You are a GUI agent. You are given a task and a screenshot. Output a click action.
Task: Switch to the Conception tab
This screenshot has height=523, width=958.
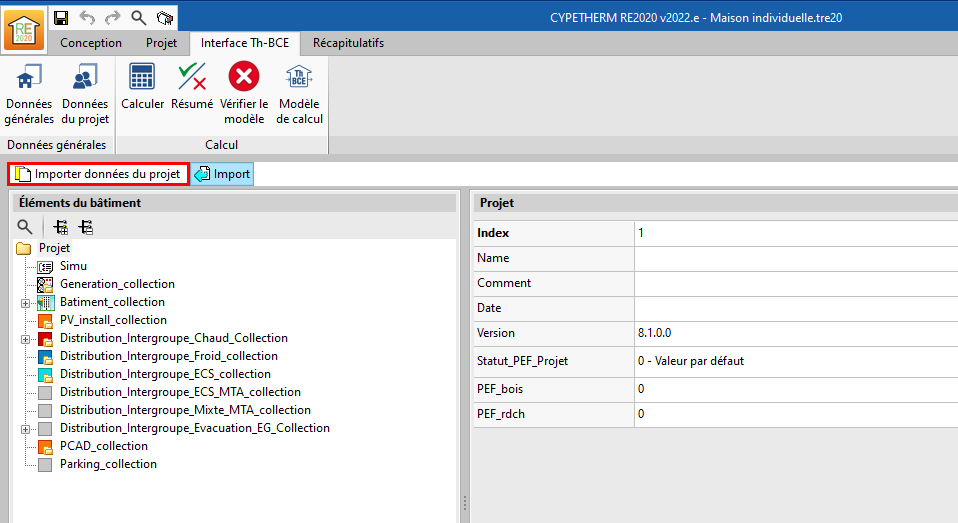click(x=91, y=43)
